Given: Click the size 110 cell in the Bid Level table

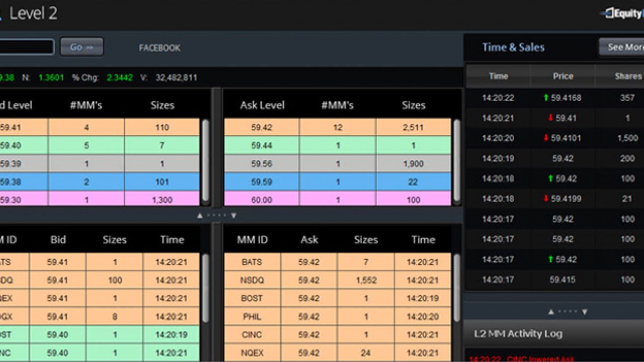Looking at the screenshot, I should point(162,127).
